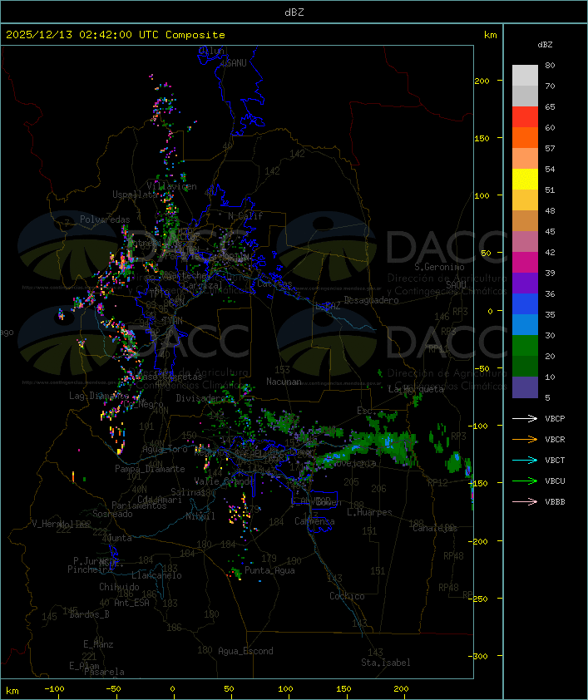This screenshot has width=588, height=700.
Task: Click the 'Chihuido' map label
Action: [x=119, y=587]
